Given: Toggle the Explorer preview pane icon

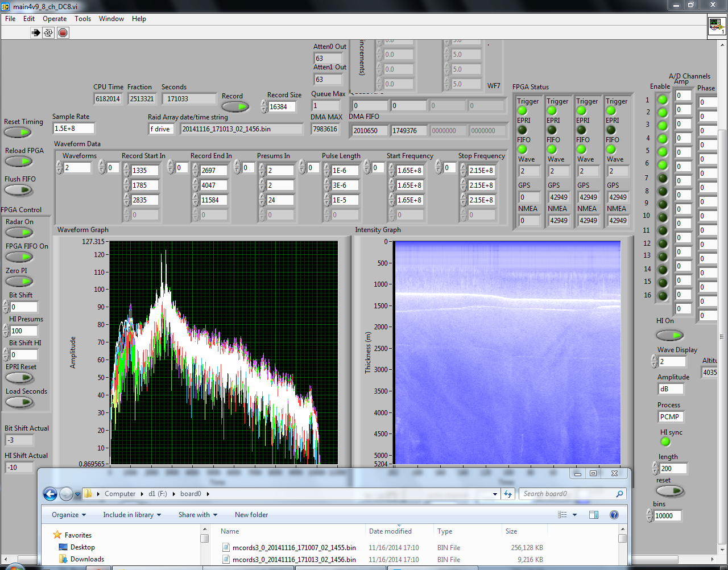Looking at the screenshot, I should click(x=593, y=515).
